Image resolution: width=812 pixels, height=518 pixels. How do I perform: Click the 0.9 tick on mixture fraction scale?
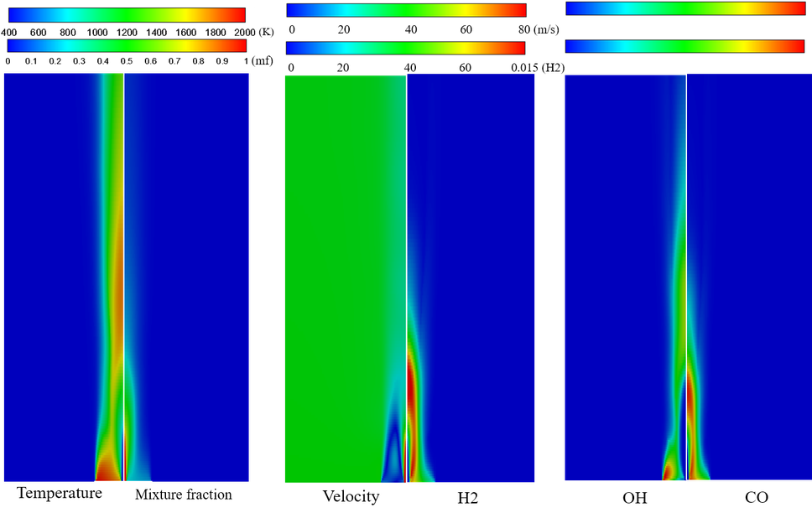coord(222,61)
